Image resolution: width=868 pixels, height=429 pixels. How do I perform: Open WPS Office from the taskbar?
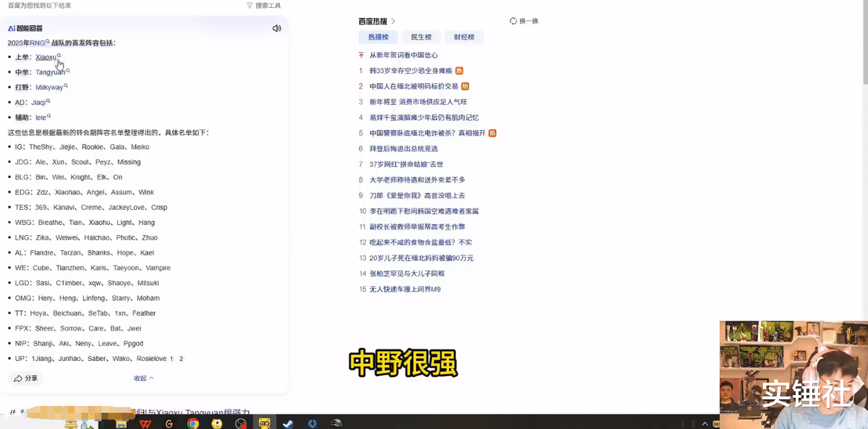click(x=145, y=423)
